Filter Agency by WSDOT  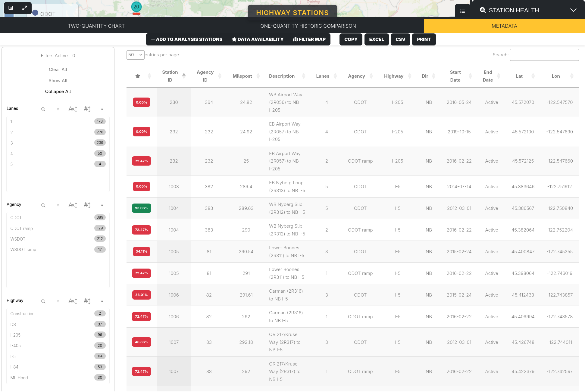[x=58, y=239]
